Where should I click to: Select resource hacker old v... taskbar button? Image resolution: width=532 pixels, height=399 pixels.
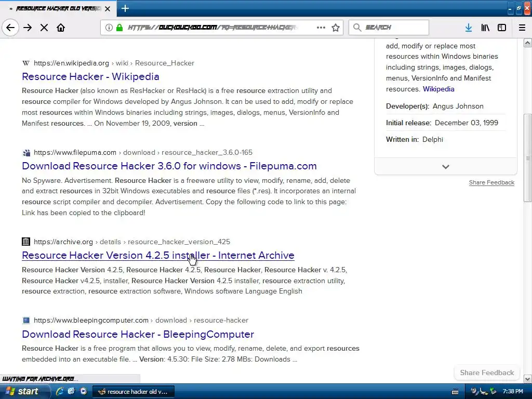[134, 392]
